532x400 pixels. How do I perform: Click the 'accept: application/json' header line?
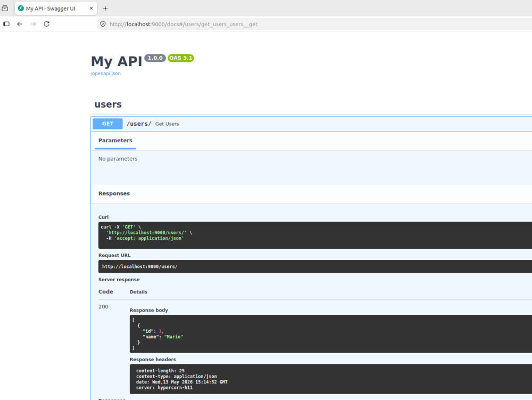coord(145,239)
